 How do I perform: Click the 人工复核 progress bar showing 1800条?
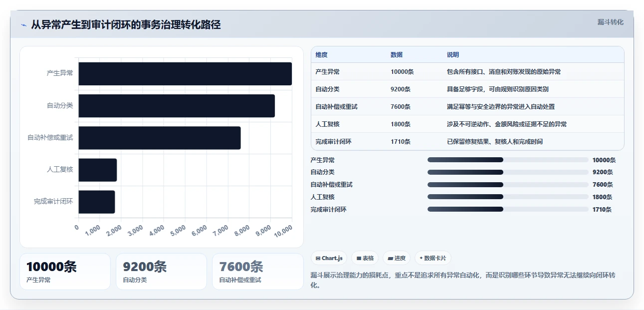(508, 197)
